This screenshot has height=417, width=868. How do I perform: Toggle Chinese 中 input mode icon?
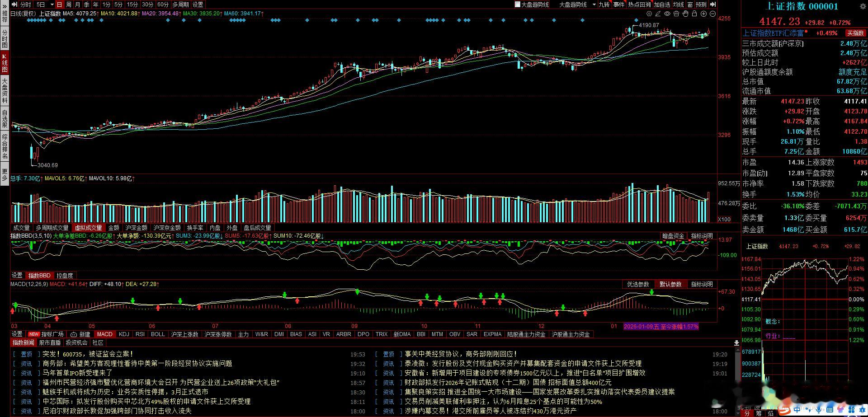797,410
